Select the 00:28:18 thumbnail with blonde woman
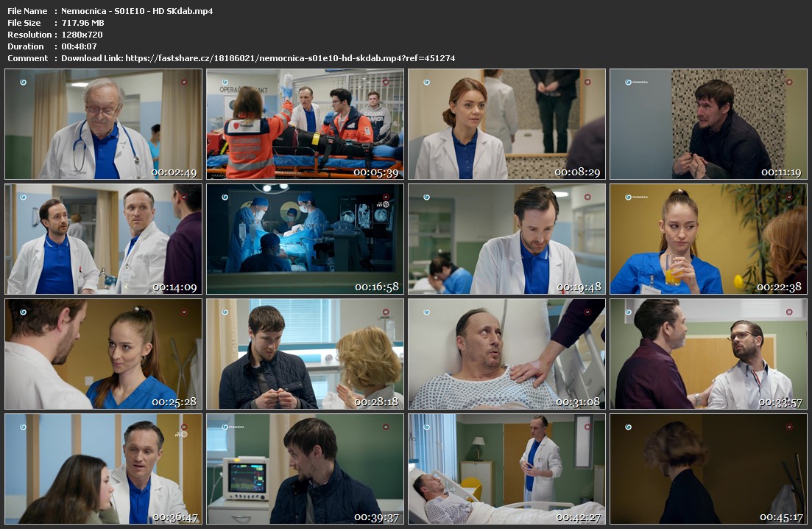The height and width of the screenshot is (529, 812). (305, 354)
